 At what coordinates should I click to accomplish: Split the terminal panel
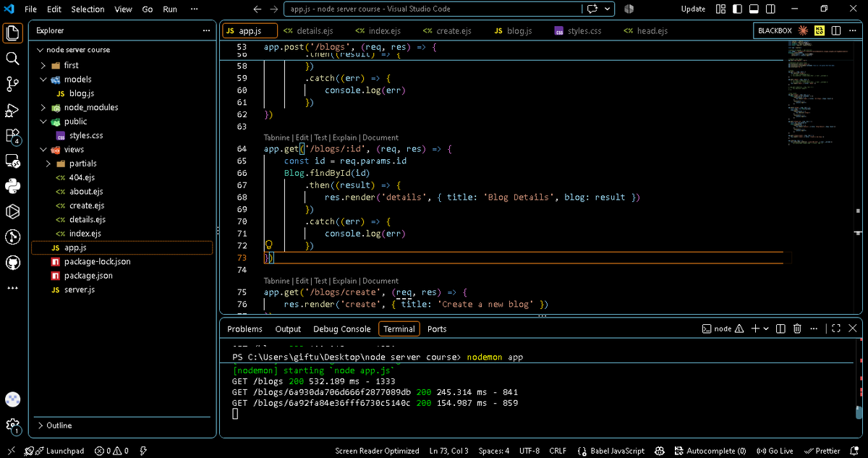coord(780,328)
